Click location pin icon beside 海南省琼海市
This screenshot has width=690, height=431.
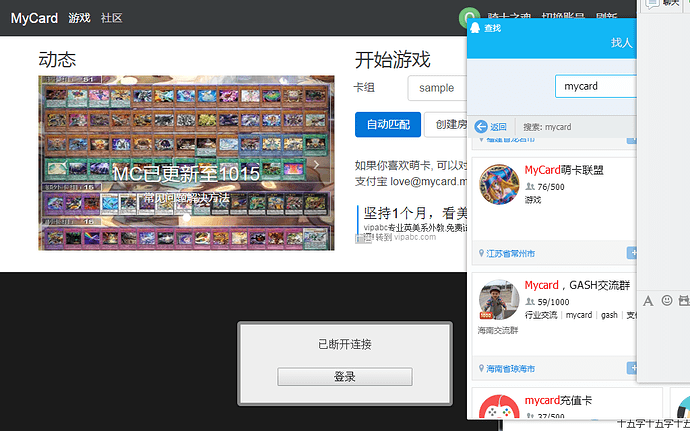[481, 368]
